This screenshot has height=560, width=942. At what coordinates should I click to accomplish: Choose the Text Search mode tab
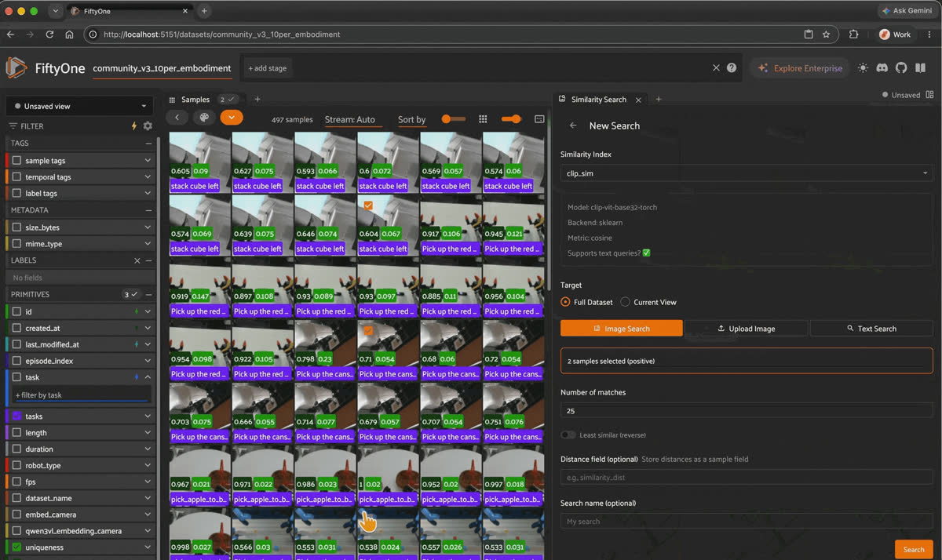(871, 329)
